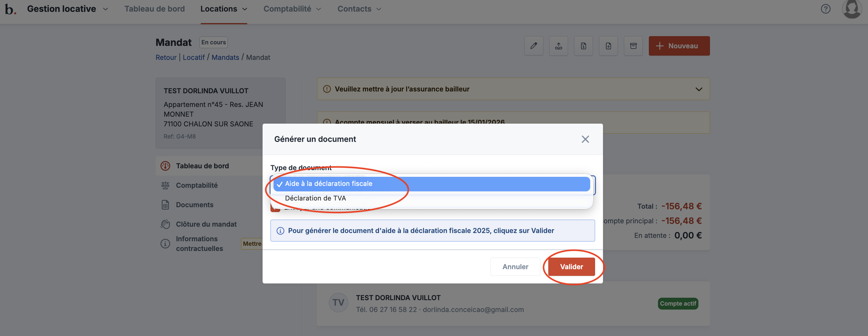Viewport: 868px width, 336px height.
Task: Click the upload icon in toolbar
Action: (558, 46)
